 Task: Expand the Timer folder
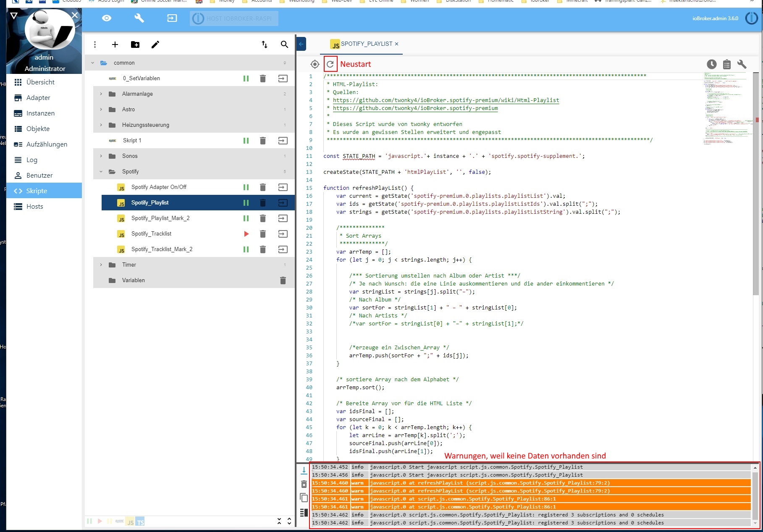click(x=101, y=265)
